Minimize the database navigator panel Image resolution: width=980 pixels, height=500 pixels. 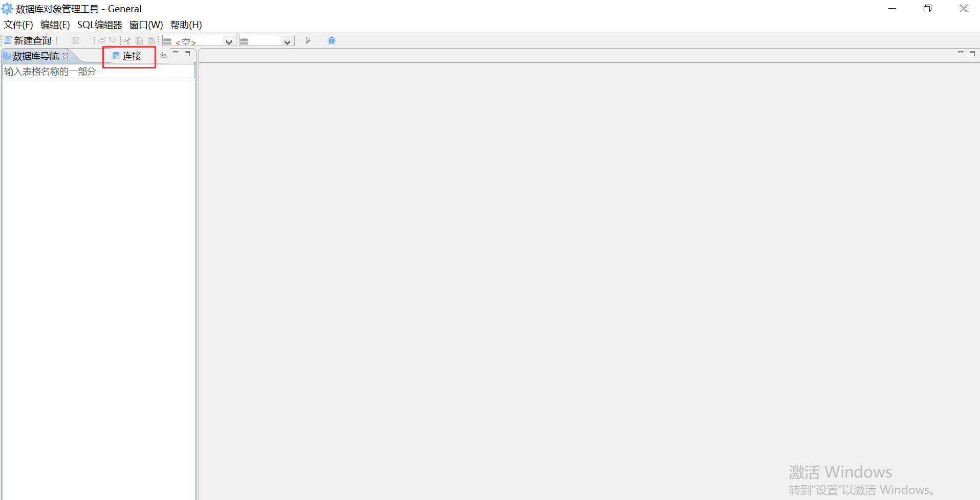[176, 53]
